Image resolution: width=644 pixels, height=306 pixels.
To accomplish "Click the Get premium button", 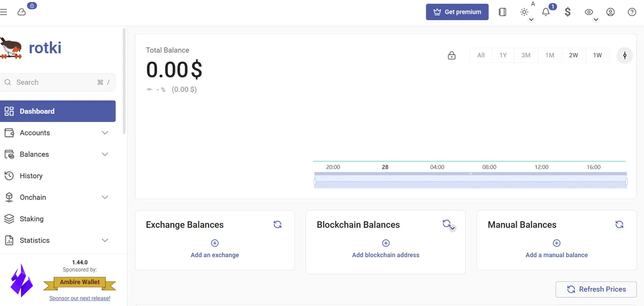I will tap(457, 12).
